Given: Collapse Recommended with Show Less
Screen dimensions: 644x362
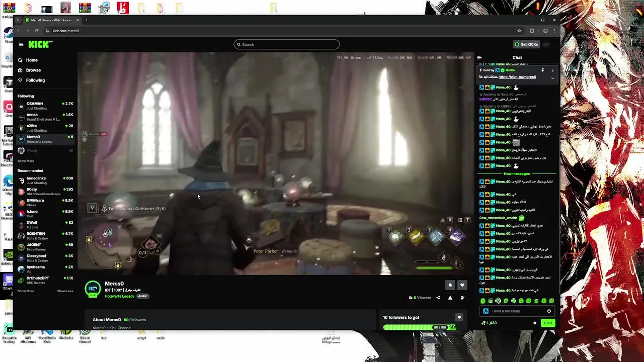Looking at the screenshot, I should tap(65, 291).
